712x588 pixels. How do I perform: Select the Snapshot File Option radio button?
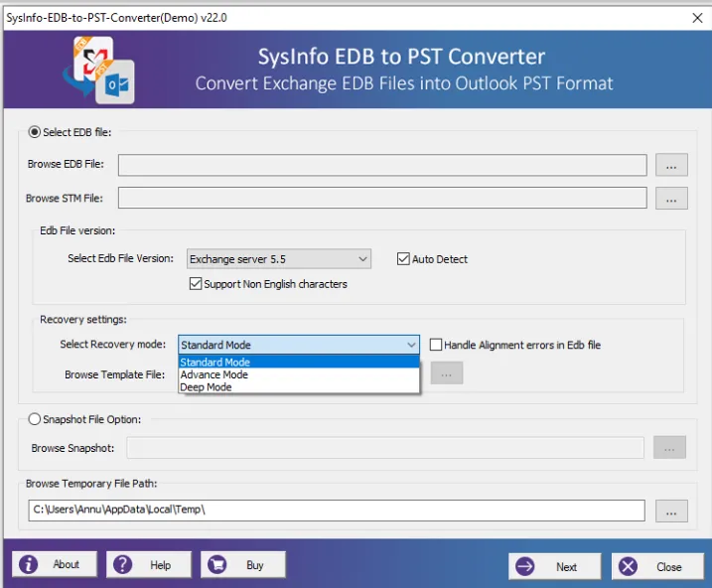[35, 419]
